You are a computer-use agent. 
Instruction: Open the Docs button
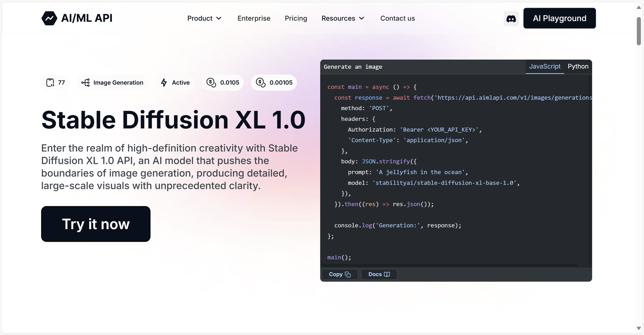point(379,274)
